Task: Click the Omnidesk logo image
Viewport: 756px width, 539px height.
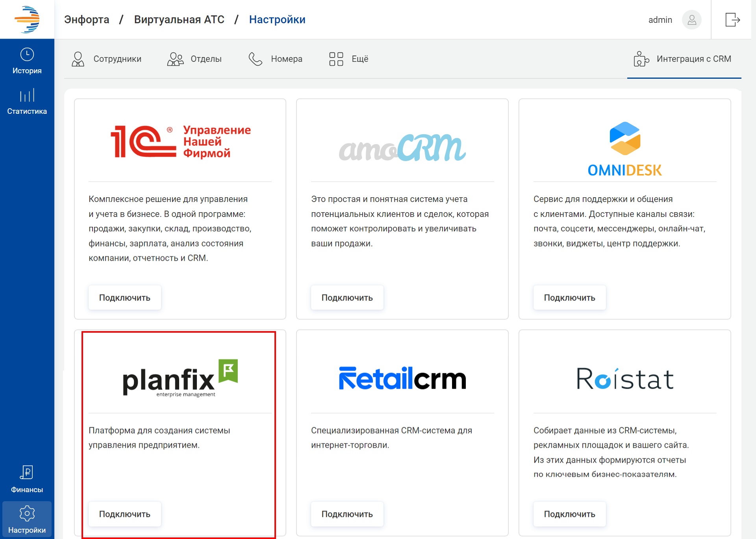Action: pos(625,149)
